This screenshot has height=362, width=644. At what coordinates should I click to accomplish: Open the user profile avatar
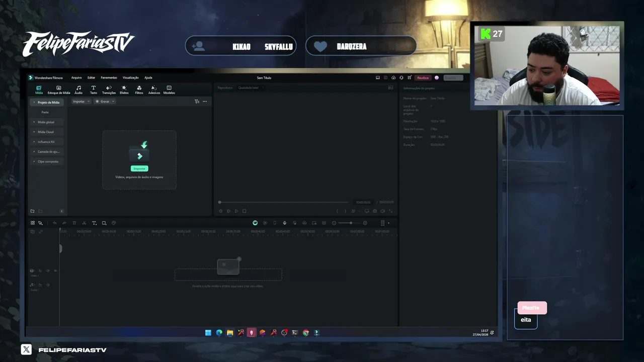pyautogui.click(x=437, y=77)
